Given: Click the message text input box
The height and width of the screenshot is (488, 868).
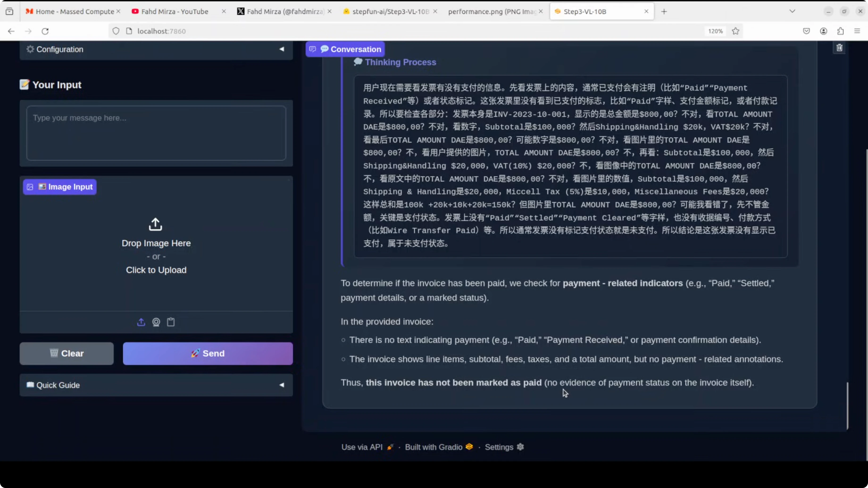Looking at the screenshot, I should 156,133.
